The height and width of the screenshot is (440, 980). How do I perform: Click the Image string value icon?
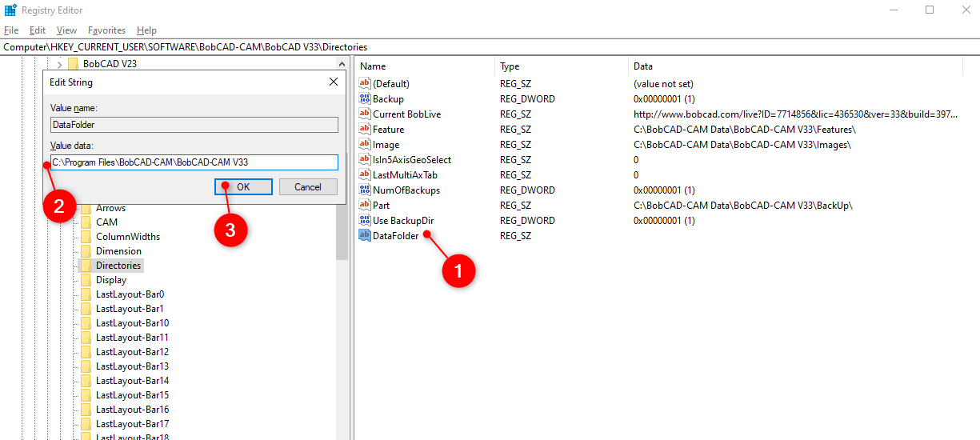[x=365, y=144]
